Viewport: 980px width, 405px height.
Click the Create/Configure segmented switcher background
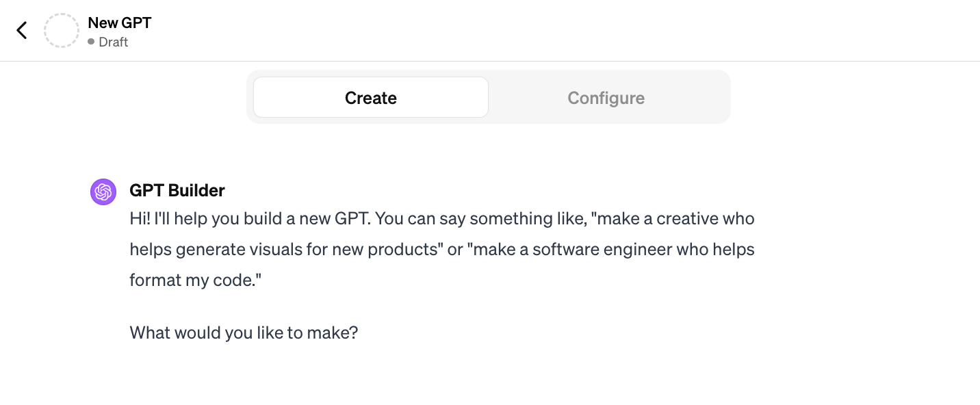pyautogui.click(x=489, y=96)
